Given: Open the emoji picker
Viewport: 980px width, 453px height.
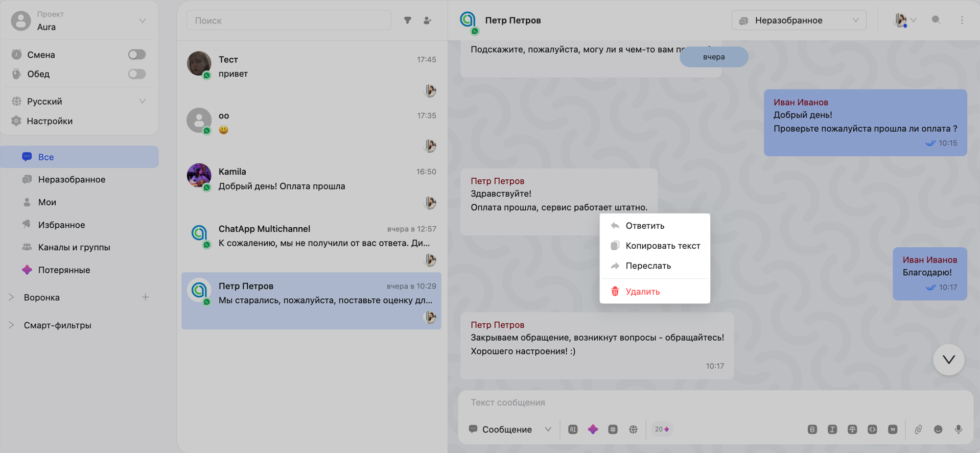Looking at the screenshot, I should point(938,430).
